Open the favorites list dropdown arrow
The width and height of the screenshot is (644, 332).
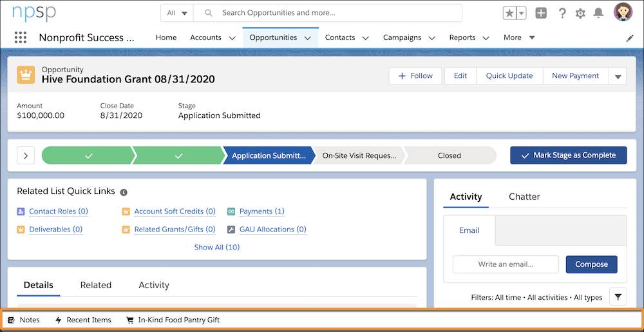[521, 13]
